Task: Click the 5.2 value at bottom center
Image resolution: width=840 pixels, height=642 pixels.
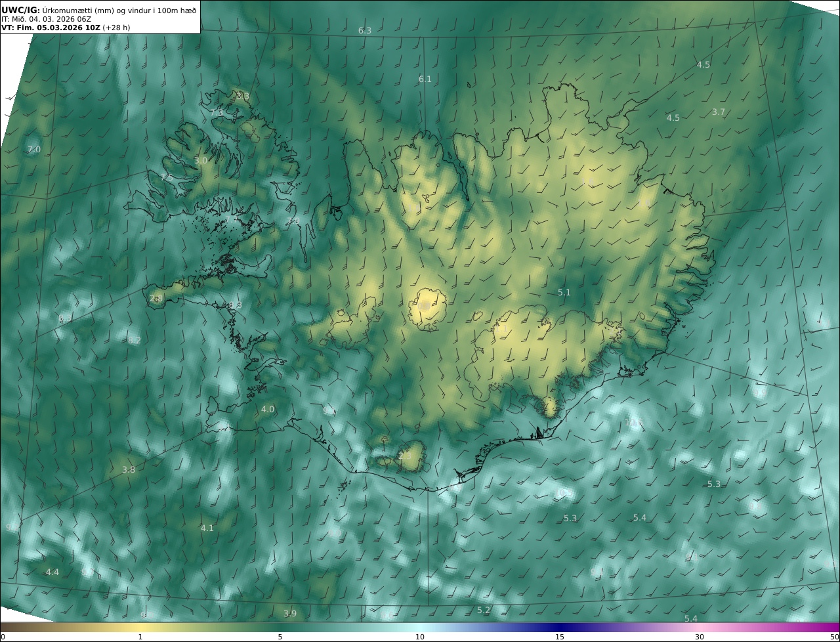Action: pyautogui.click(x=484, y=610)
